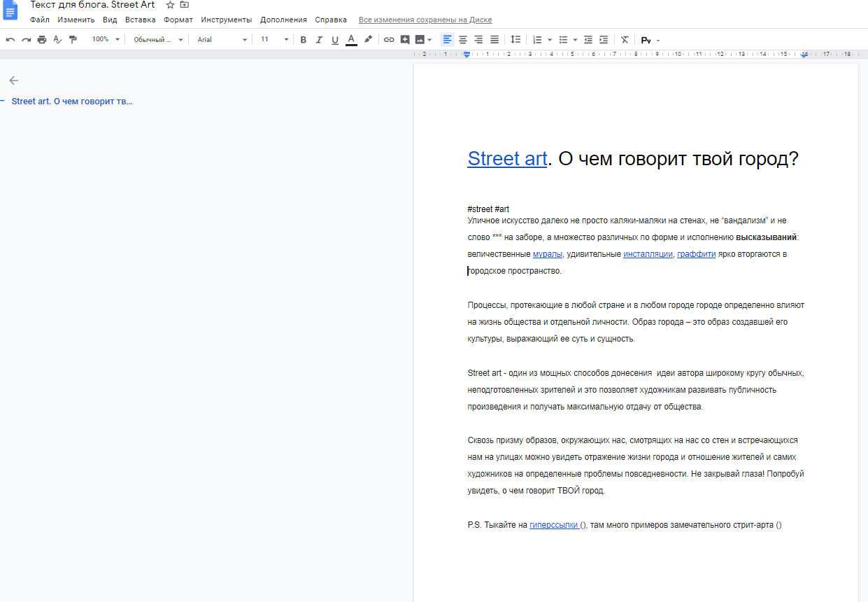The width and height of the screenshot is (868, 602).
Task: Run the spell check tool
Action: click(x=57, y=40)
